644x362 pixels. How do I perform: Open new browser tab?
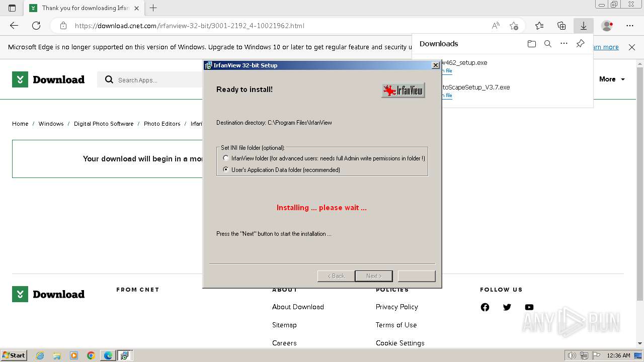[x=153, y=8]
